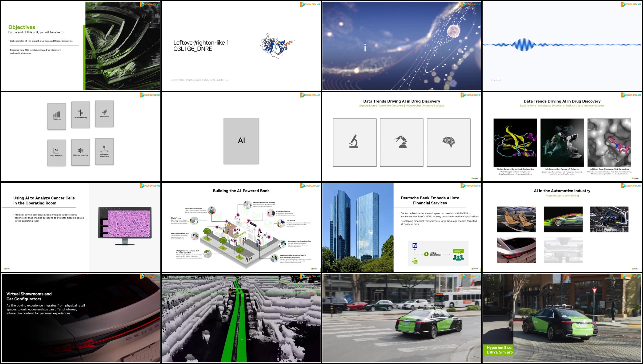Select the Data Analytics line-chart card
The width and height of the screenshot is (643, 364).
coord(57,153)
